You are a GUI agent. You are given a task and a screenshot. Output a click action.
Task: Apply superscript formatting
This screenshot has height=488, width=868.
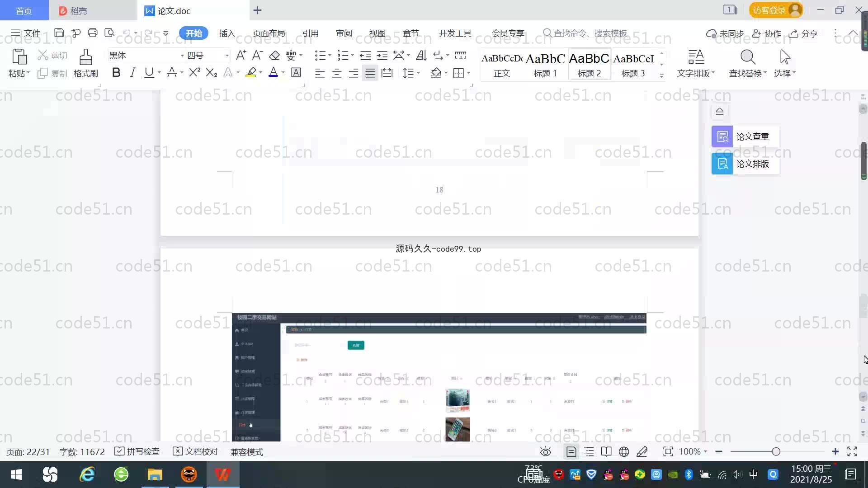click(x=194, y=72)
